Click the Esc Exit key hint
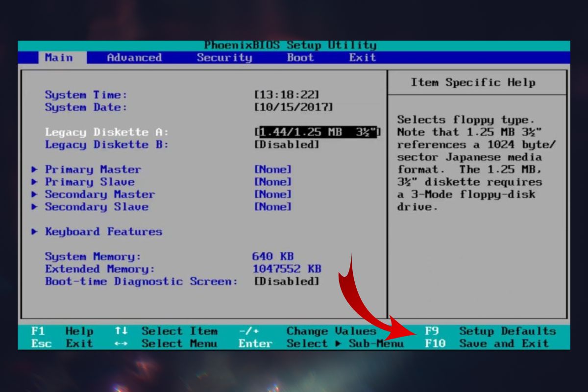The height and width of the screenshot is (392, 588). coord(62,343)
